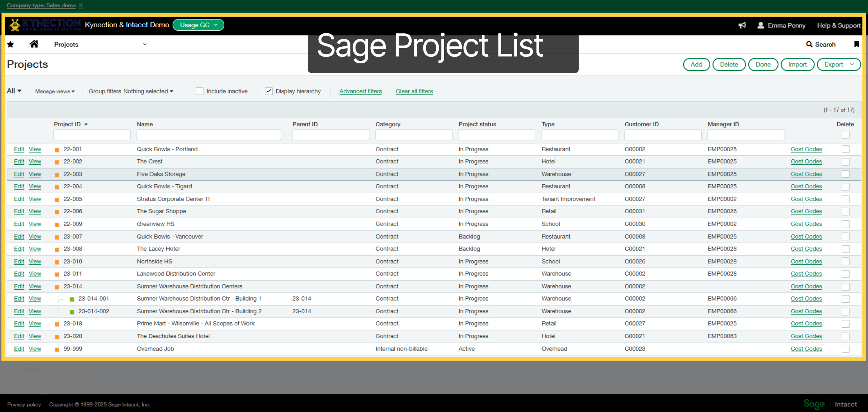
Task: Click the Parent ID filter field
Action: pyautogui.click(x=330, y=135)
